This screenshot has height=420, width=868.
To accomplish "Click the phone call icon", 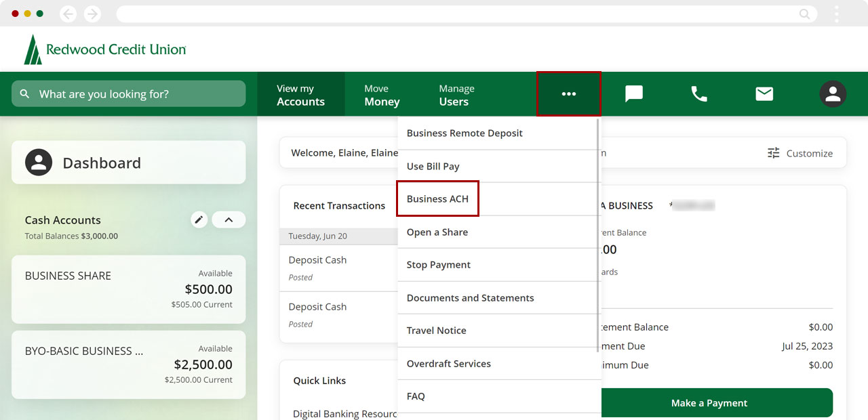I will point(699,94).
